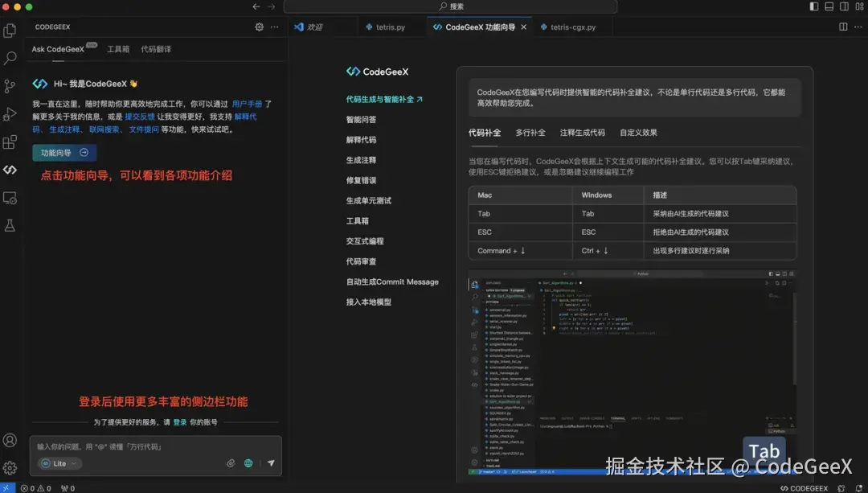Click the paper-plane send icon to submit question
The image size is (868, 493).
tap(272, 462)
